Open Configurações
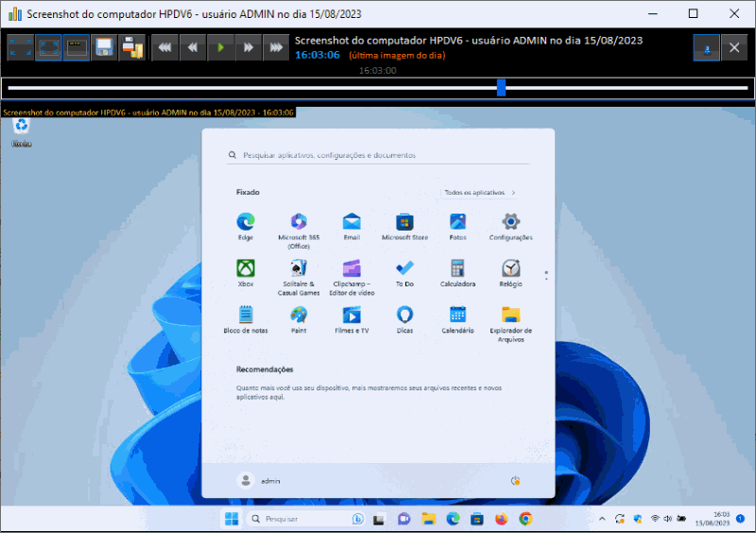 tap(510, 227)
